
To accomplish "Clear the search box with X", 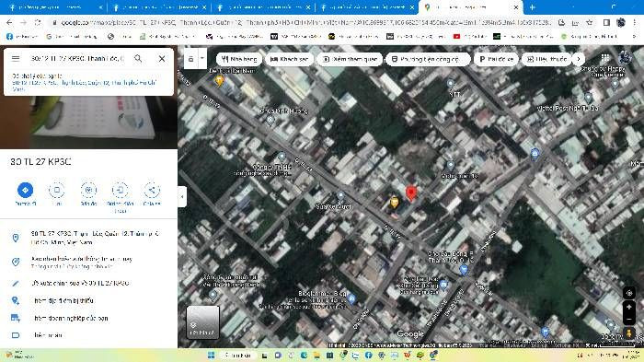I will (162, 59).
